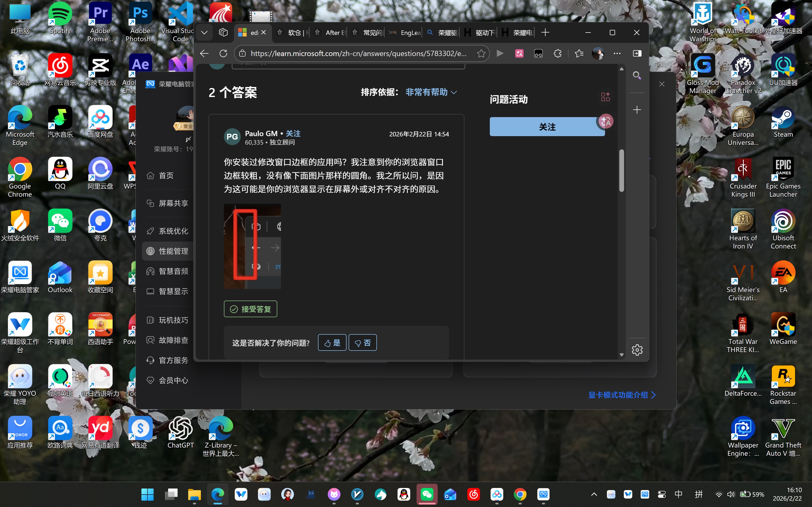Open ChatGPT desktop shortcut
Screen dimensions: 812x507
181,432
